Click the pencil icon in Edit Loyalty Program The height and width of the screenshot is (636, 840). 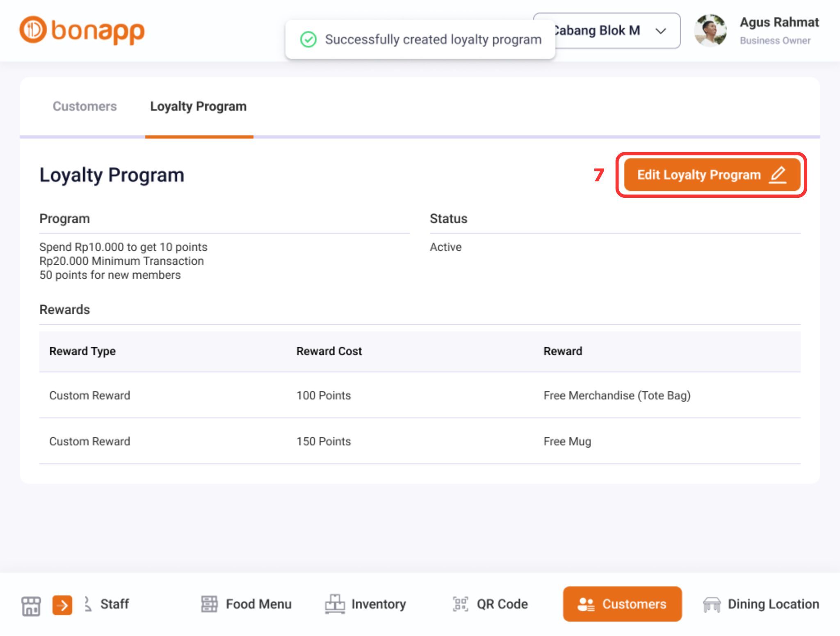coord(777,175)
